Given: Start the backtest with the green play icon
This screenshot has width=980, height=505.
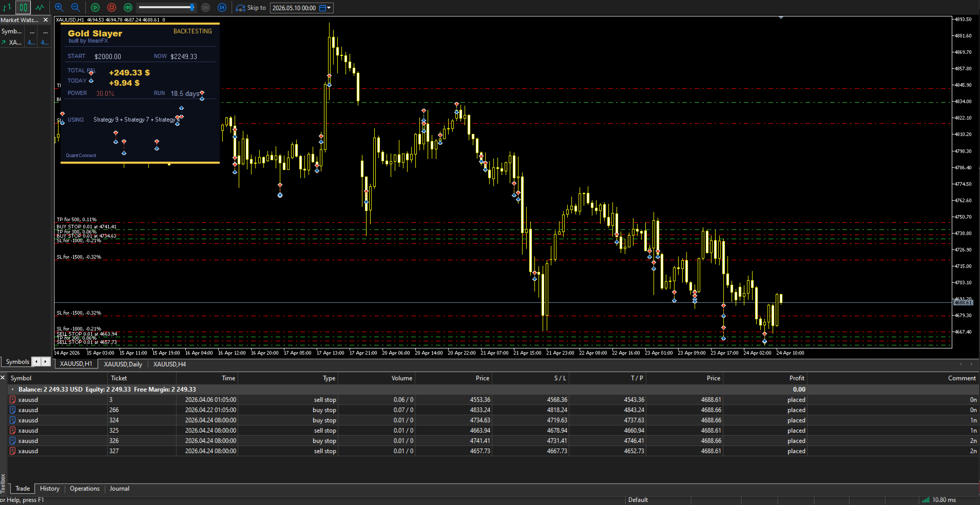Looking at the screenshot, I should point(95,7).
